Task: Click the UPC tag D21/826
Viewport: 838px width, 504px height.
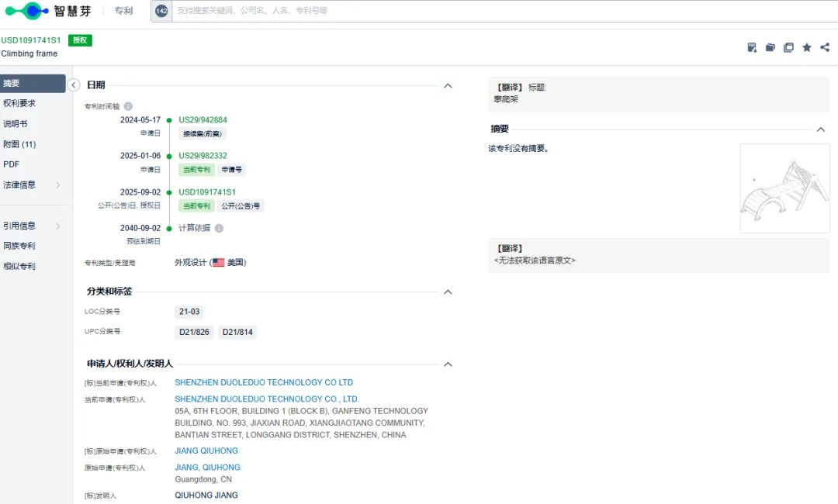Action: pos(194,332)
